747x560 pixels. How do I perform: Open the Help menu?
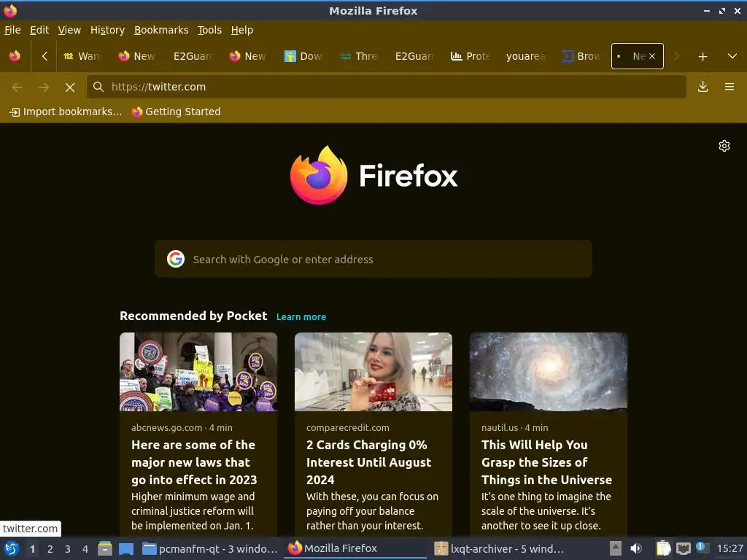tap(242, 30)
